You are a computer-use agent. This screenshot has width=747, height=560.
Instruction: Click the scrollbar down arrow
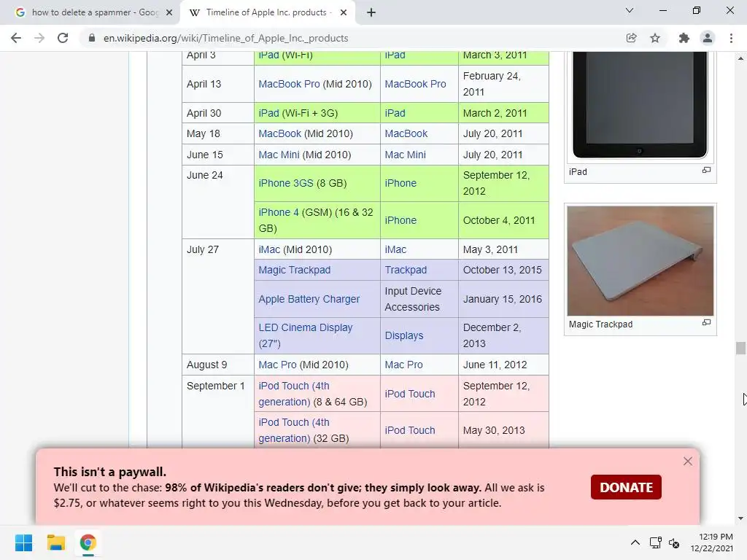(740, 518)
